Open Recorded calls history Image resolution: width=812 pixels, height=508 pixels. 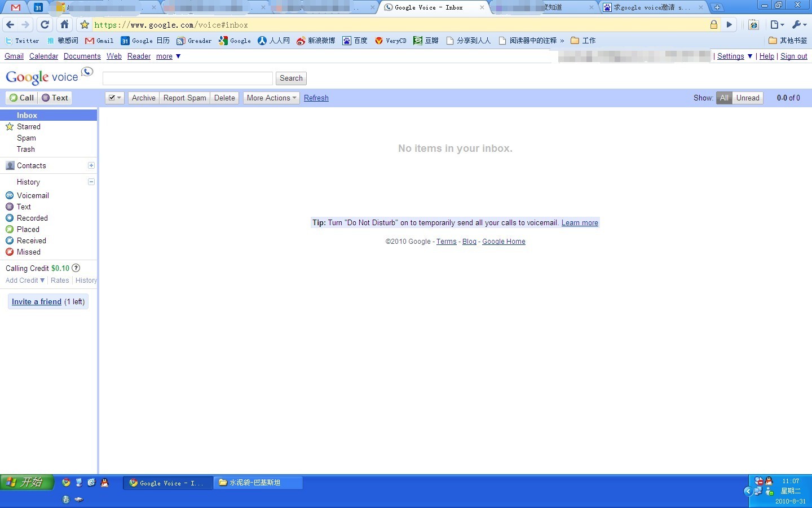(32, 218)
